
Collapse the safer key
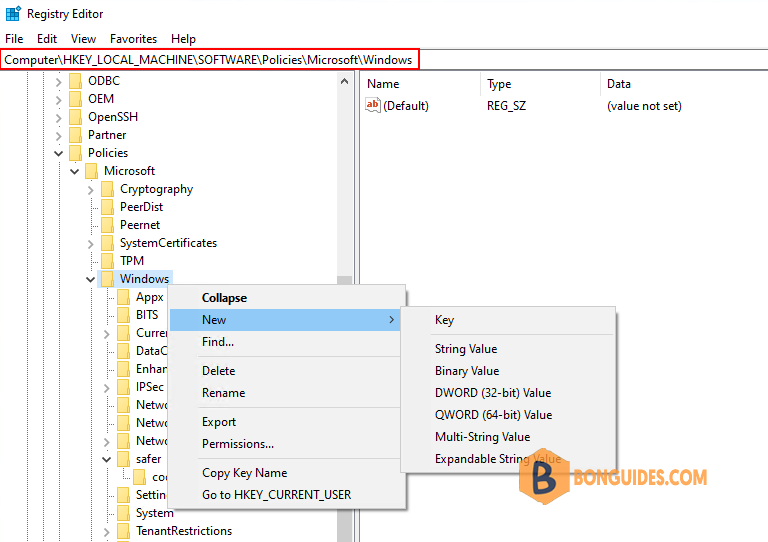(107, 459)
